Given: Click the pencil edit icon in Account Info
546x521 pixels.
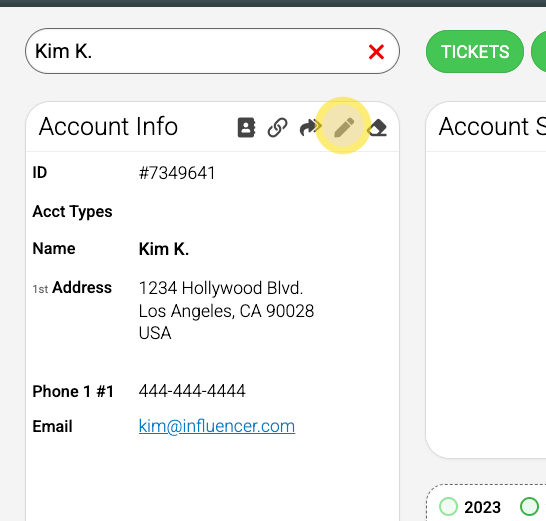Looking at the screenshot, I should point(344,127).
